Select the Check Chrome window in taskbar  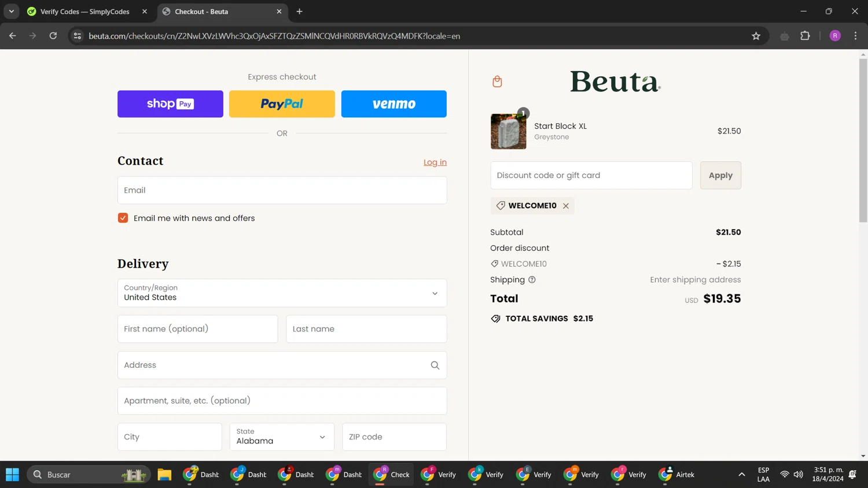tap(392, 475)
